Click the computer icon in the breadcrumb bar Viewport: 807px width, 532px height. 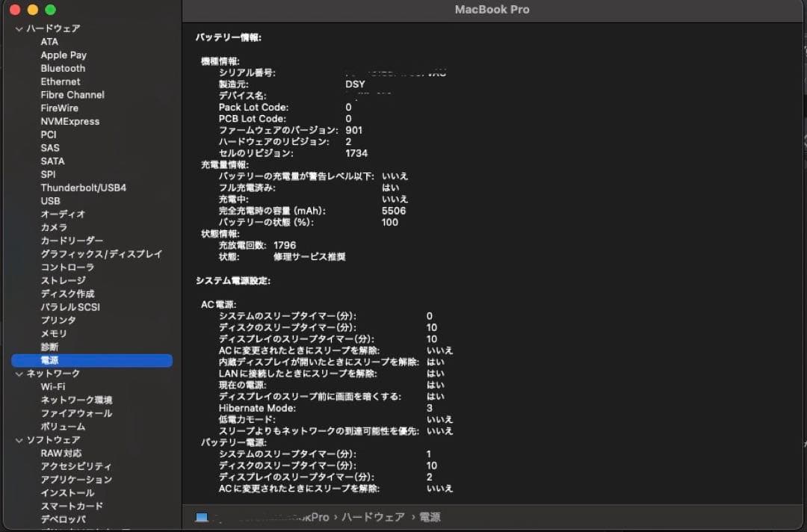200,516
